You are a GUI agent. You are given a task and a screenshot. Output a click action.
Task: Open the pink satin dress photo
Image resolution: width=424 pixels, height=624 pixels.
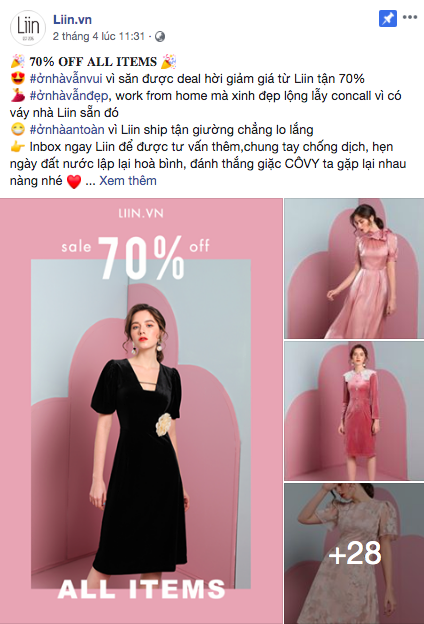[x=354, y=269]
